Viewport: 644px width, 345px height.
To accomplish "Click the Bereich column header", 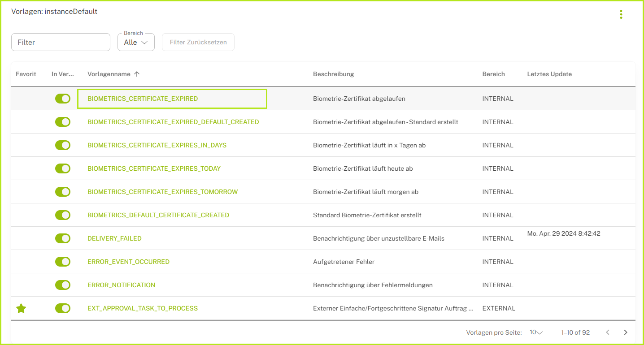I will (493, 74).
